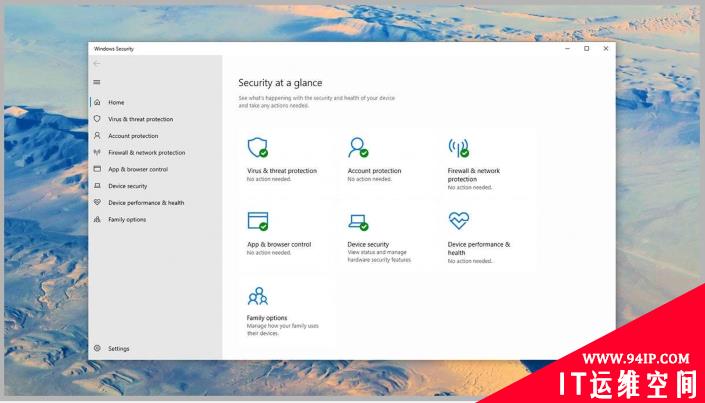Screen dimensions: 705x403
Task: Click 'View status and manage hardware security features' text
Action: click(379, 256)
